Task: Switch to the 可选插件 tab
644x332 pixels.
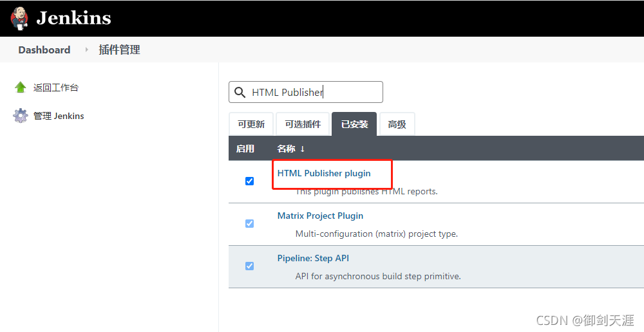Action: [303, 124]
